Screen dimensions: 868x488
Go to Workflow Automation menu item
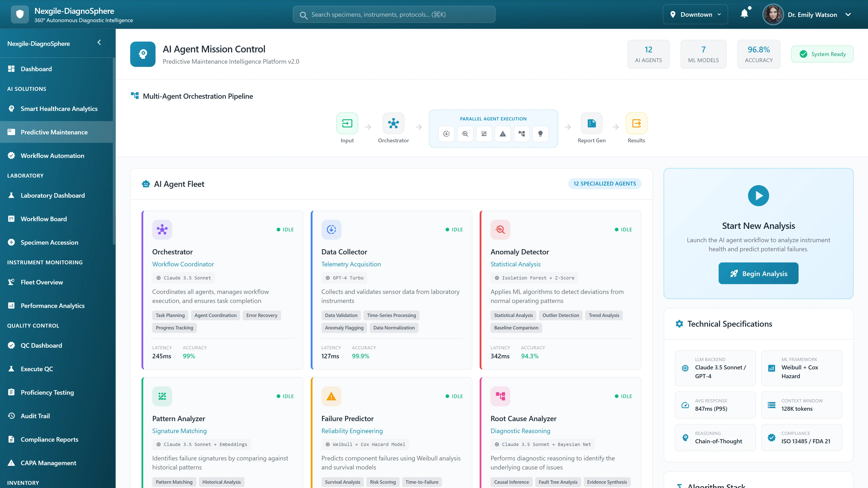[x=53, y=156]
